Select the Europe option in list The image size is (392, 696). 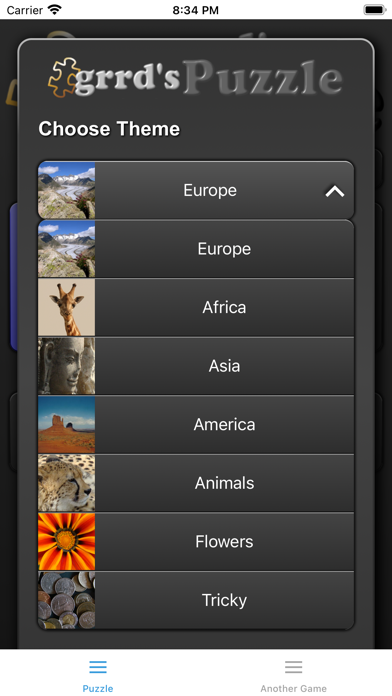click(x=196, y=249)
